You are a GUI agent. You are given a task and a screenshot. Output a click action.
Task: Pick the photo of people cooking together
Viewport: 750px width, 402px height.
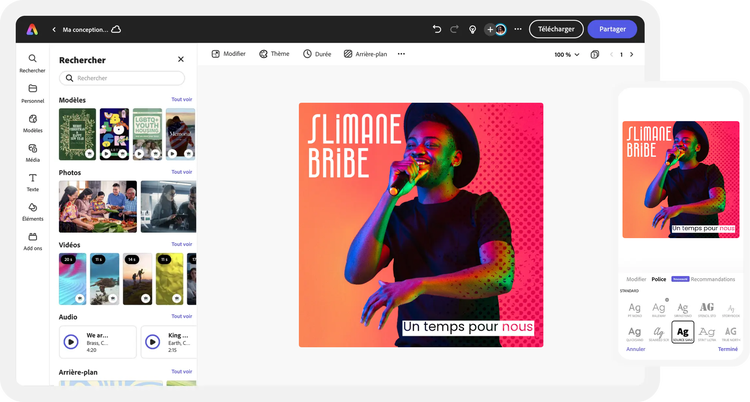click(x=98, y=206)
